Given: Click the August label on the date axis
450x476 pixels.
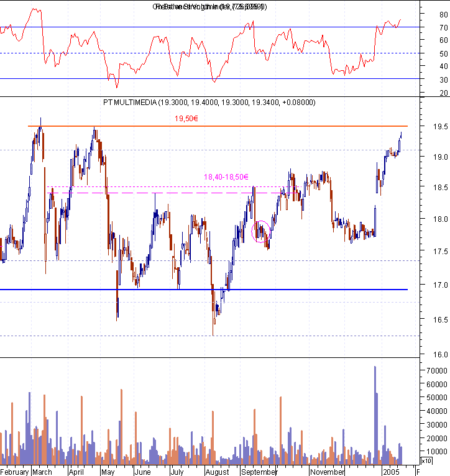Looking at the screenshot, I should point(217,472).
